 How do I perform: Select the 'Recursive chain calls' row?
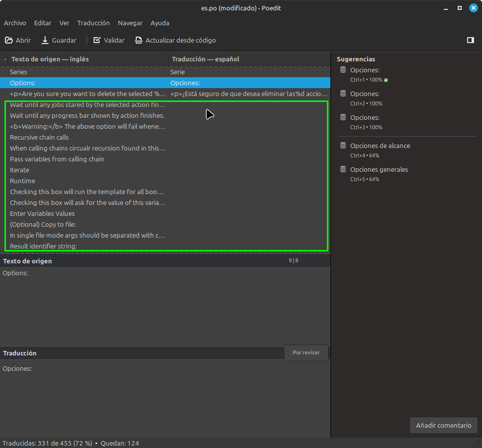39,137
